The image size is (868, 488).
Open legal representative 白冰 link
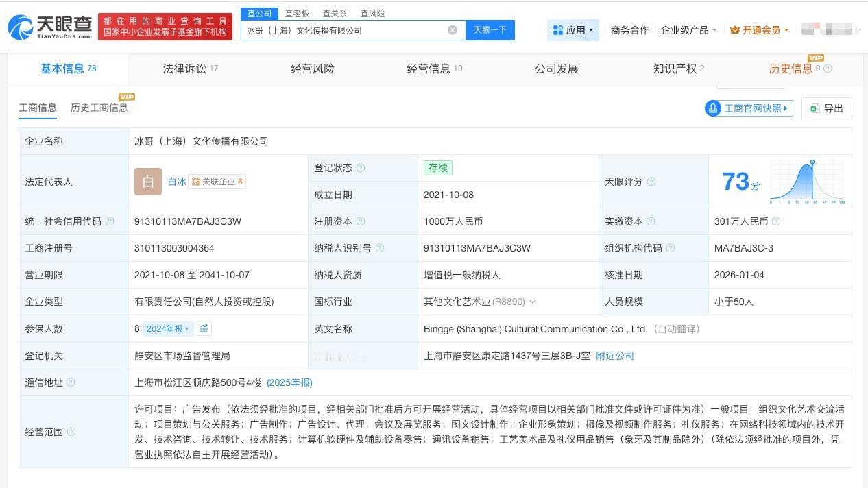[x=177, y=182]
